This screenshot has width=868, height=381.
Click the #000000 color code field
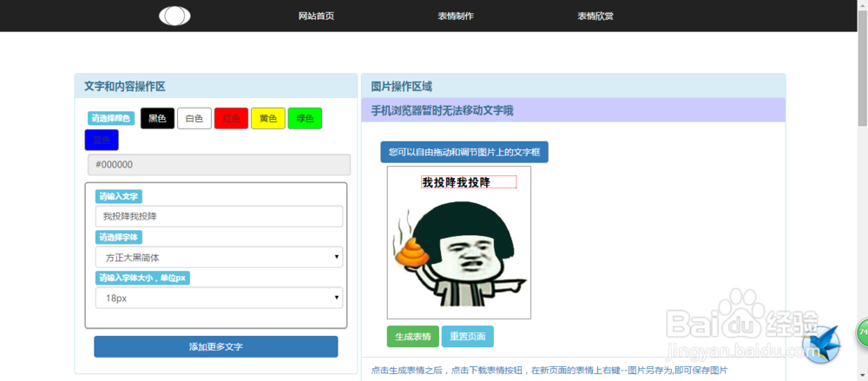(220, 165)
